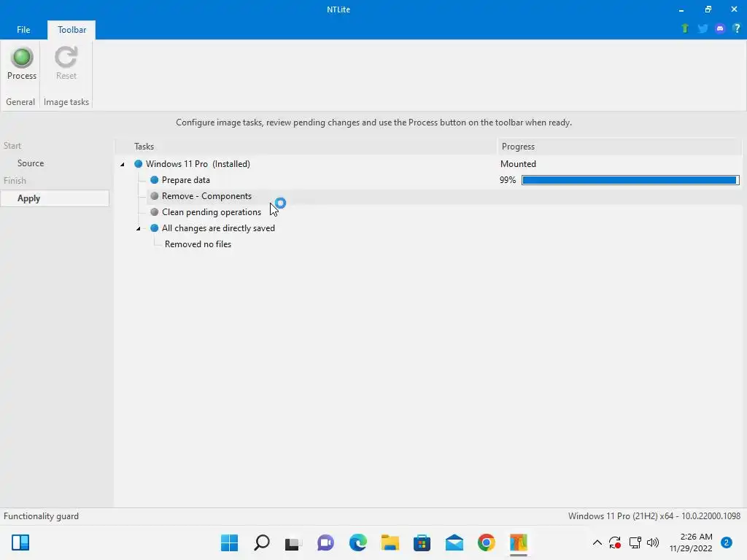Select Source in the left sidebar
The height and width of the screenshot is (560, 747).
(x=31, y=163)
